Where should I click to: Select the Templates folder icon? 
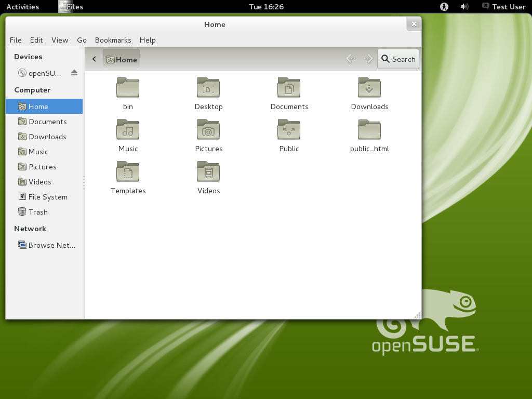[x=128, y=172]
